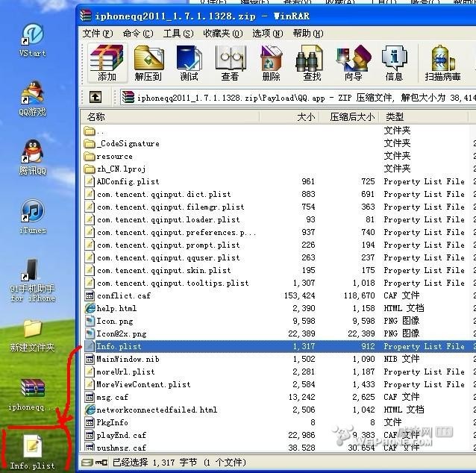Image resolution: width=476 pixels, height=473 pixels.
Task: Click status bar text 已经选择 1,317 字节
Action: tap(154, 463)
